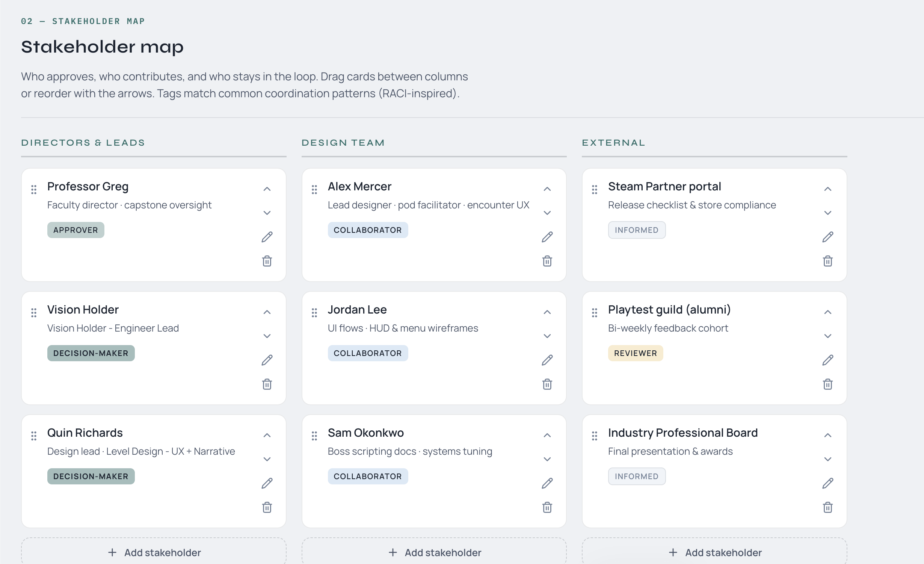Move Professor Greg card down with chevron
The height and width of the screenshot is (564, 924).
[267, 213]
